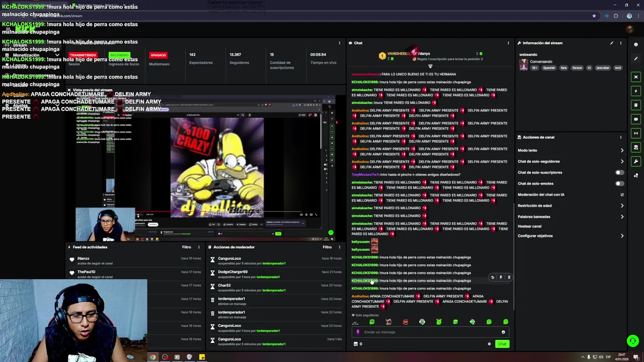Click Hostear canal option
This screenshot has height=362, width=644.
point(529,226)
